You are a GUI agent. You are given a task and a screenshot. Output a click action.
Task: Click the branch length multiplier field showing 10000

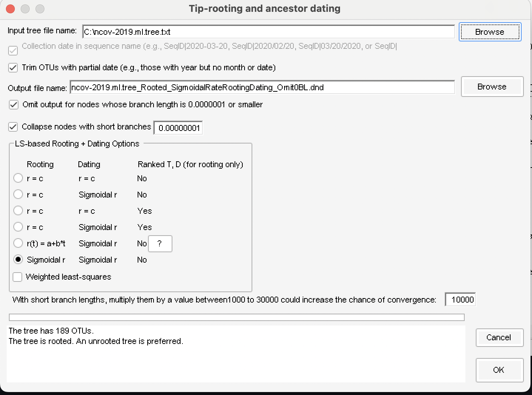click(x=460, y=300)
